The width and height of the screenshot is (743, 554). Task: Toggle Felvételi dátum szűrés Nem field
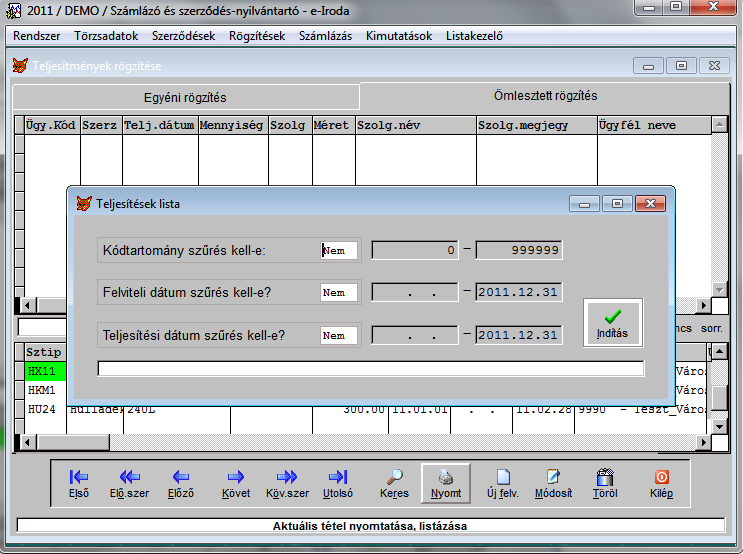coord(338,293)
